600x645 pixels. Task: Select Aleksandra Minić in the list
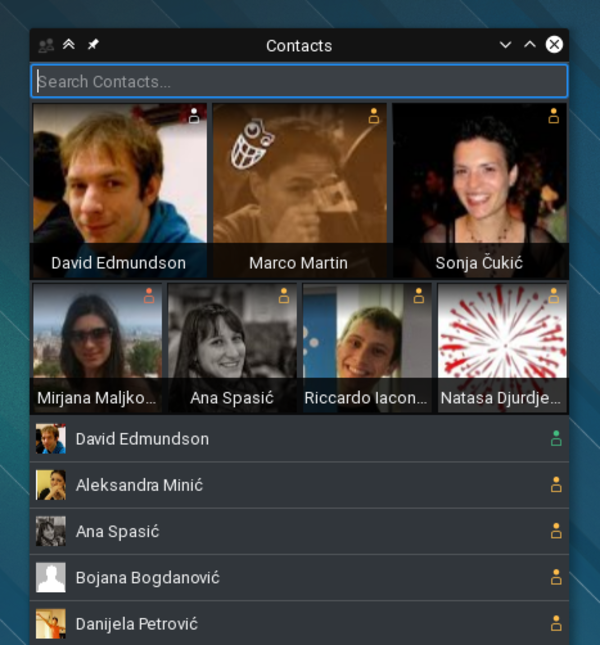pos(299,485)
